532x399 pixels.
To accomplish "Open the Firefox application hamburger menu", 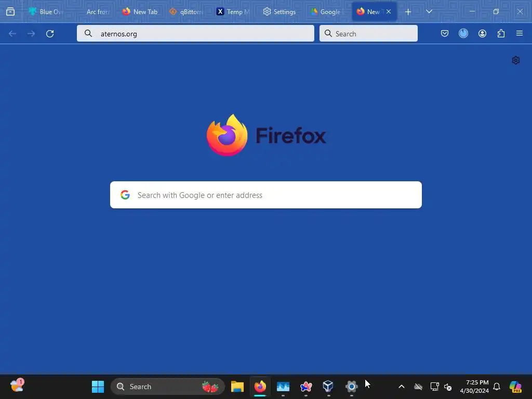I will [520, 33].
